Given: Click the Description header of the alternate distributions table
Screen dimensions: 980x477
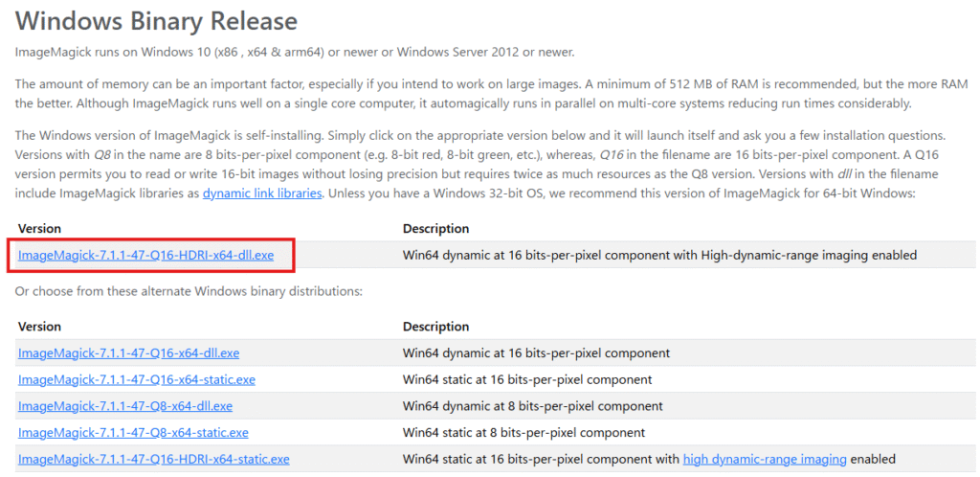Looking at the screenshot, I should [435, 327].
